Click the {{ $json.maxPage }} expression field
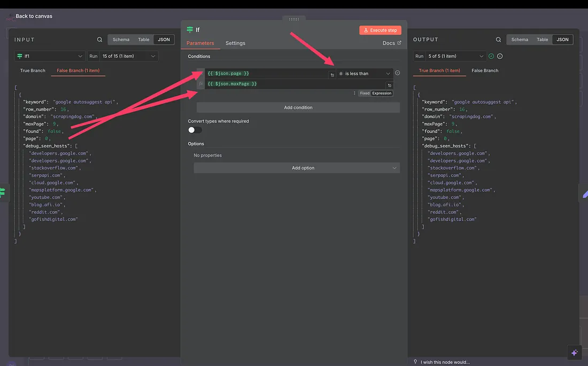 (294, 84)
